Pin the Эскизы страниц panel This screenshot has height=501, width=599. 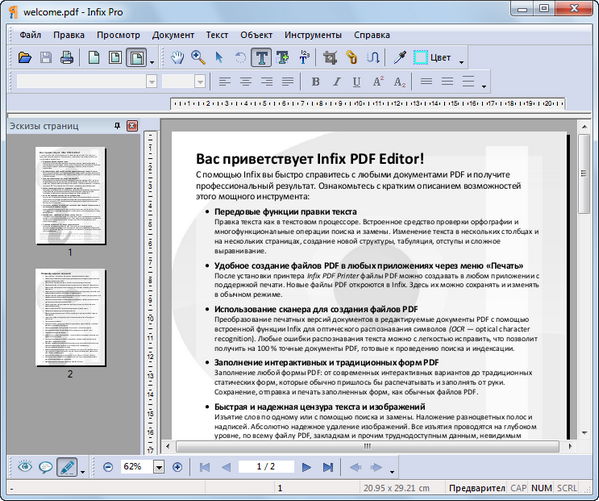point(117,126)
